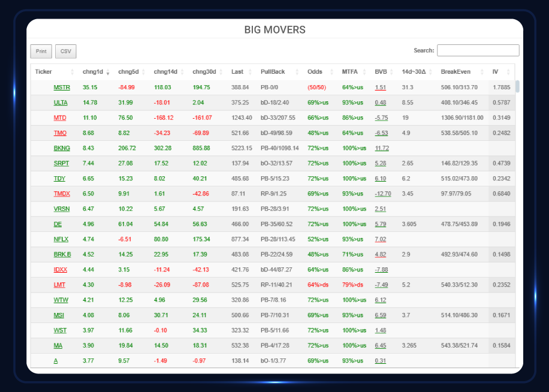Sort table by Ticker column sort arrows

(x=73, y=72)
